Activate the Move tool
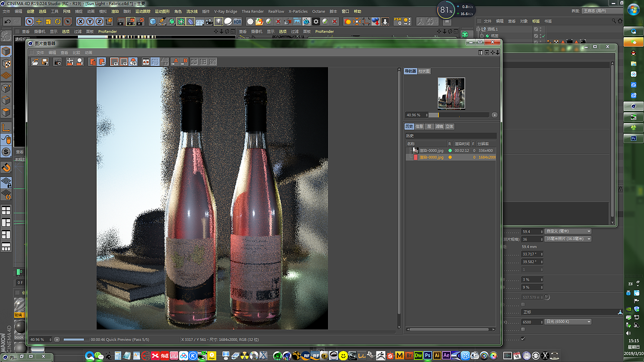Screen dimensions: 644x362 pos(39,21)
